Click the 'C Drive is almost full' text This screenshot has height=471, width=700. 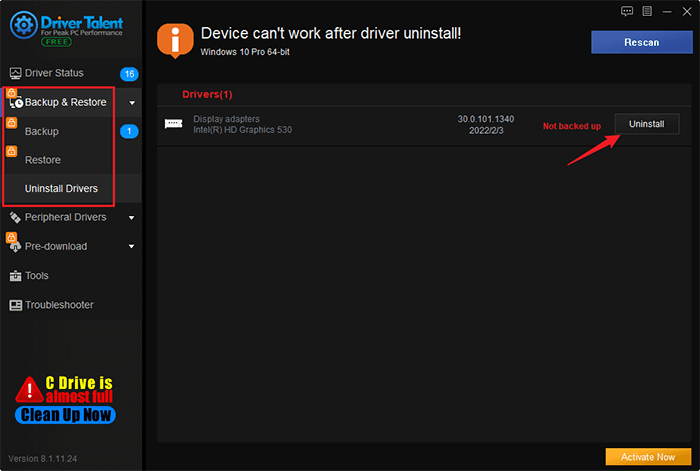coord(79,389)
